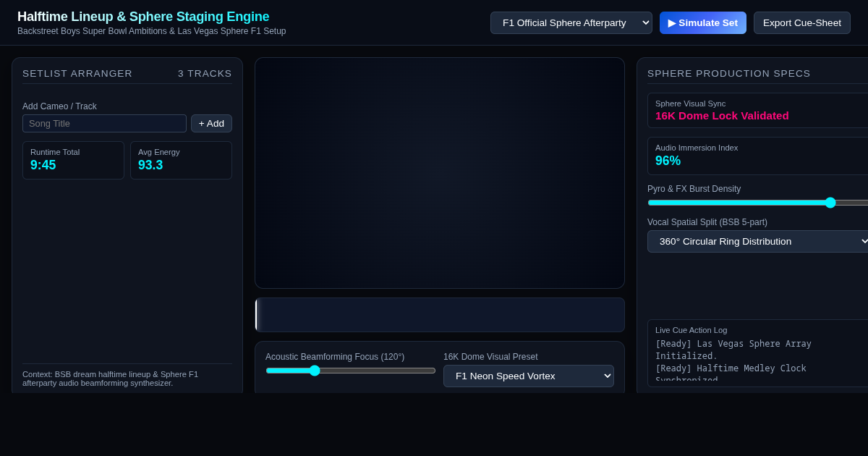Click the Setlist Arranger heading
The image size is (868, 456).
coord(77,73)
